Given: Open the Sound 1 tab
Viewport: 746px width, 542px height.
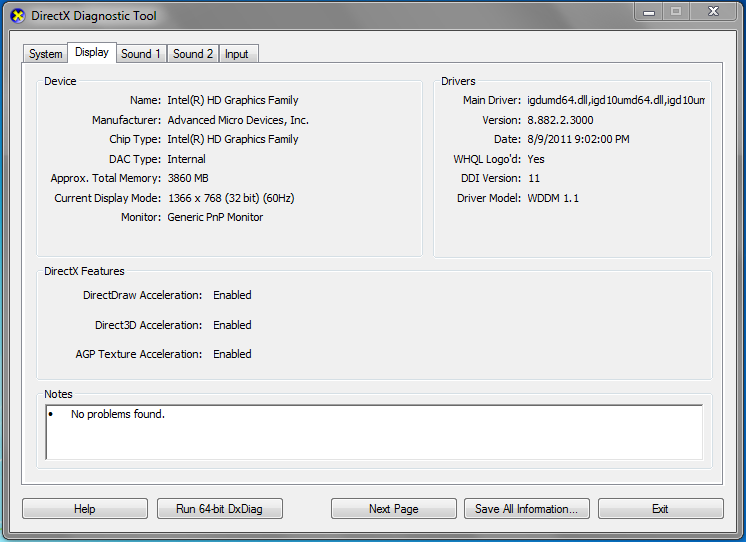Looking at the screenshot, I should [x=141, y=54].
